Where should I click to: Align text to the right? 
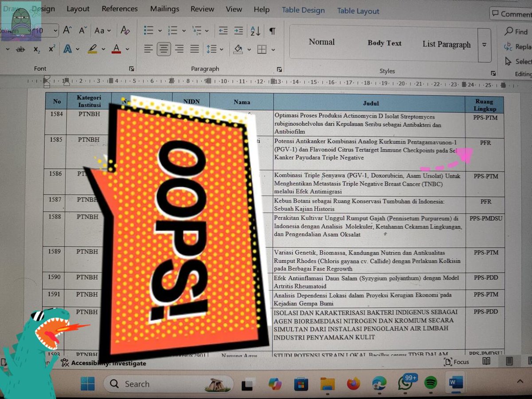(179, 49)
